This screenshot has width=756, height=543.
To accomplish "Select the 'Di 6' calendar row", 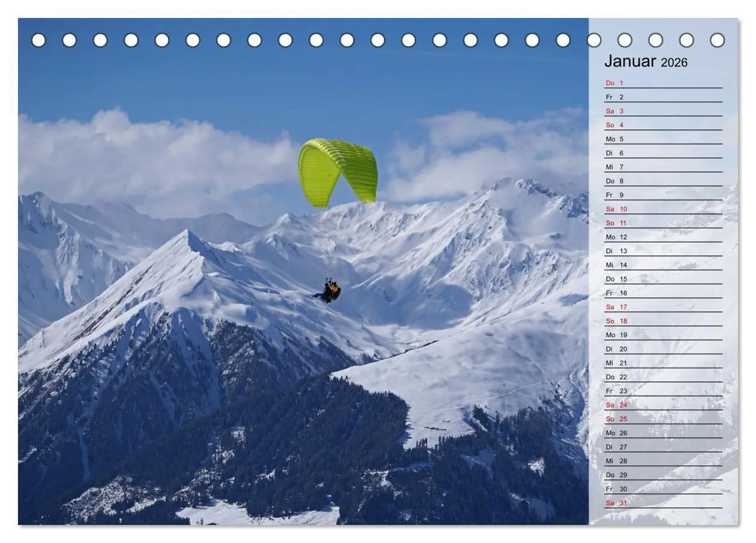I will click(x=663, y=153).
